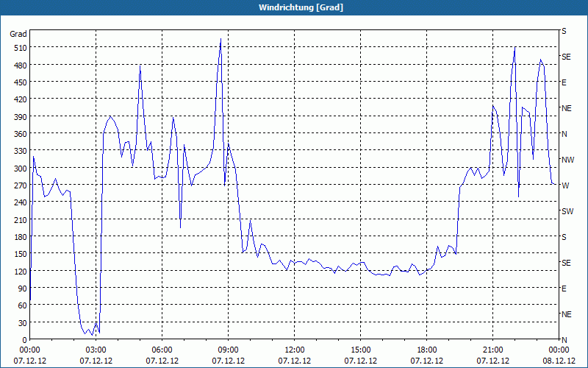Select the N compass label level with 0

[564, 340]
